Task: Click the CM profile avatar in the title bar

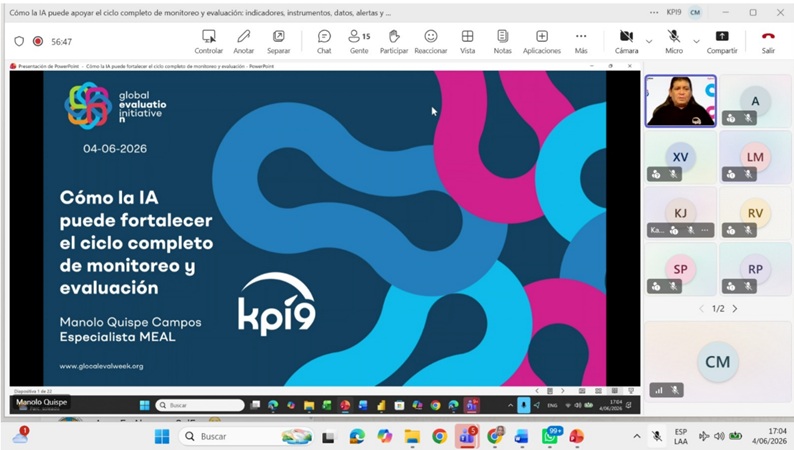Action: (695, 12)
